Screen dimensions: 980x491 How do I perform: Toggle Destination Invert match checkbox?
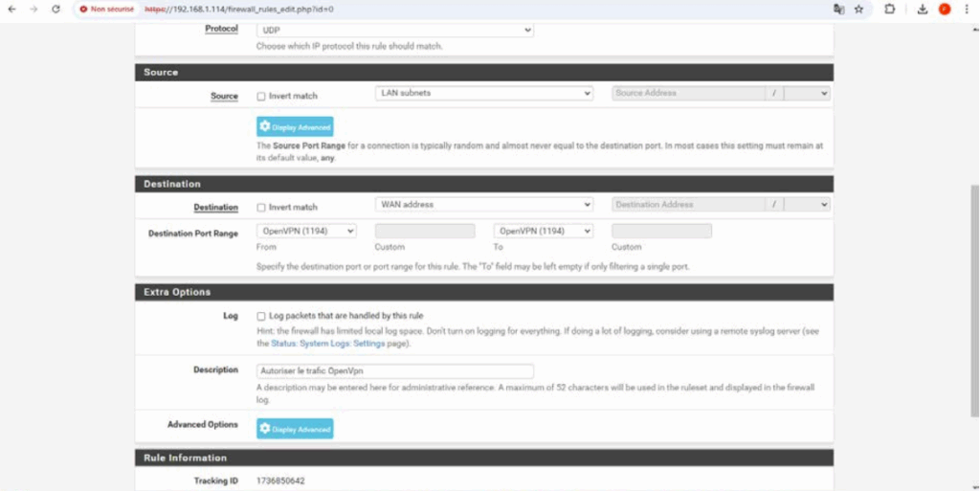pyautogui.click(x=261, y=208)
